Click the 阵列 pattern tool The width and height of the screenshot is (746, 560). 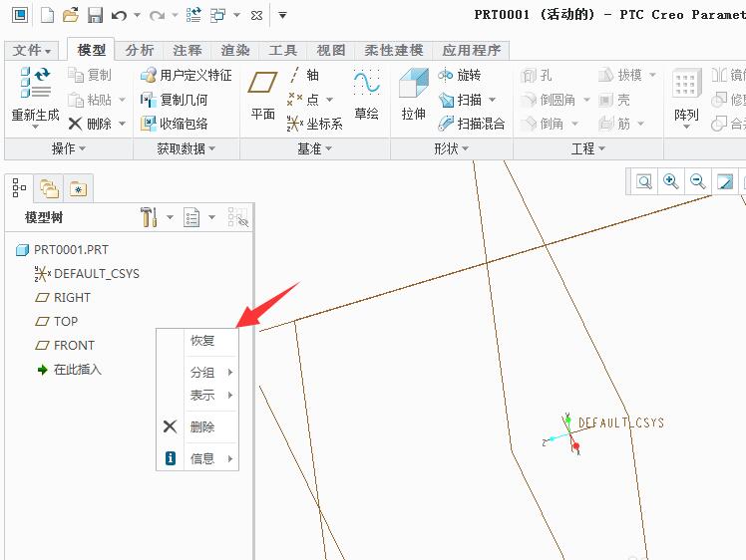(686, 97)
